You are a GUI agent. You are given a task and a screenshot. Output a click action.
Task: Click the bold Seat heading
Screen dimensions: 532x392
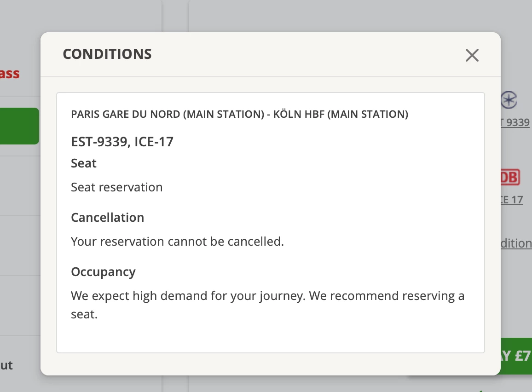click(x=84, y=163)
